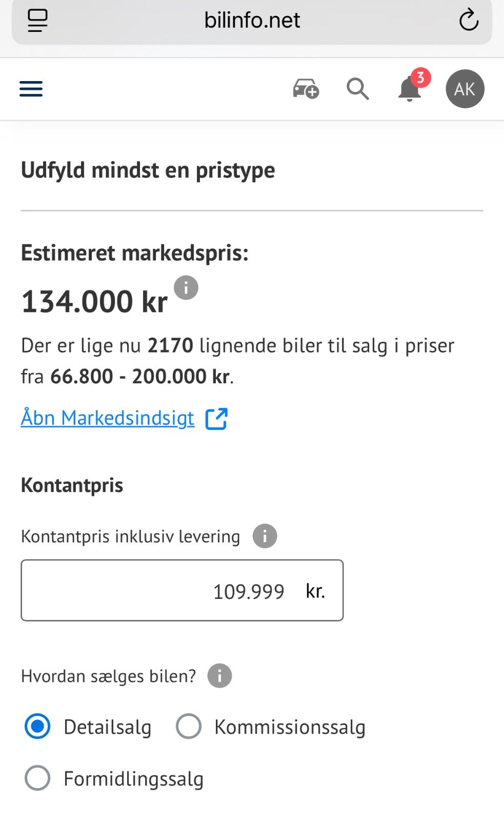Open notifications via the bell icon
The image size is (504, 821).
409,90
